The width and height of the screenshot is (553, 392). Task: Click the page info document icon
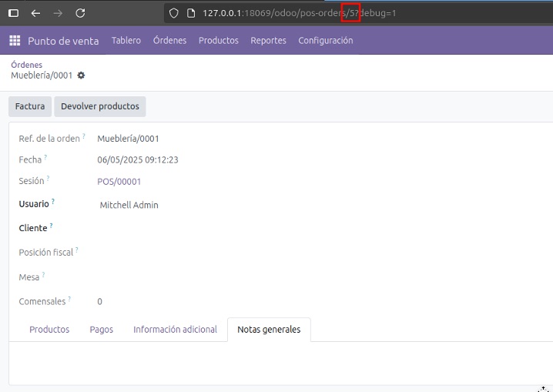click(191, 13)
